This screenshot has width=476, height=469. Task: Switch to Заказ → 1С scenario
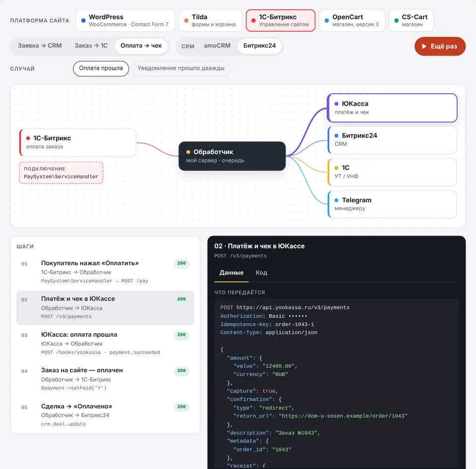(91, 46)
